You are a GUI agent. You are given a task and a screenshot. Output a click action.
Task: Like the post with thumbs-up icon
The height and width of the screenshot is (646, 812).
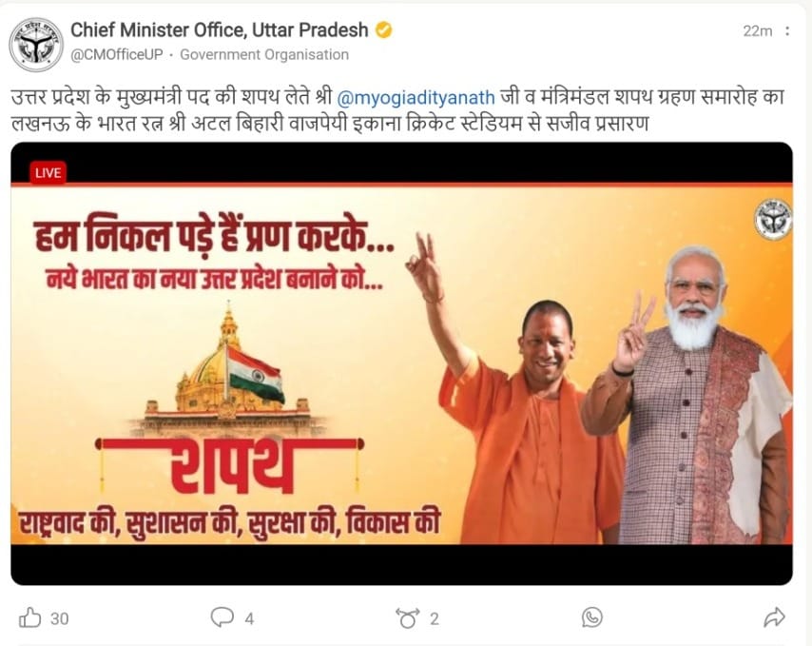[30, 618]
